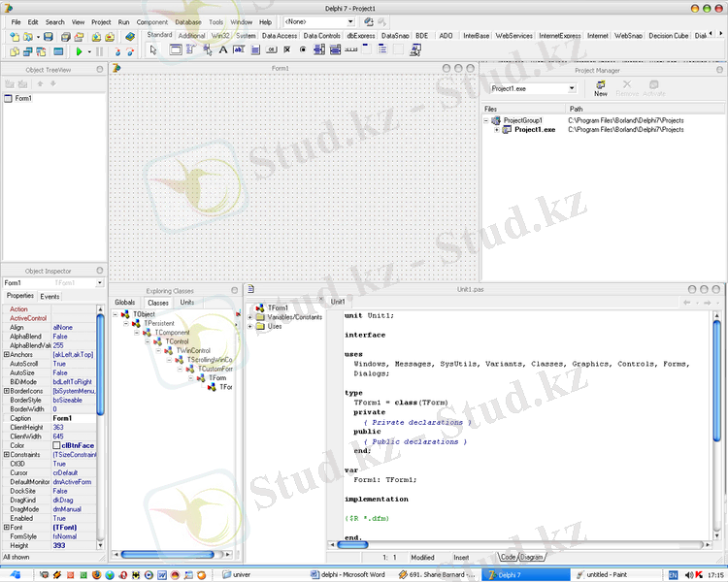Click the green Run button in toolbar
The height and width of the screenshot is (582, 728).
click(x=79, y=50)
